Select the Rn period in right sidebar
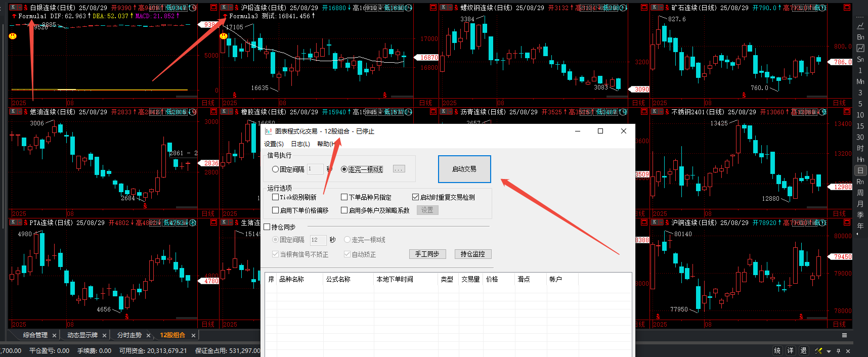The image size is (868, 357). tap(860, 182)
